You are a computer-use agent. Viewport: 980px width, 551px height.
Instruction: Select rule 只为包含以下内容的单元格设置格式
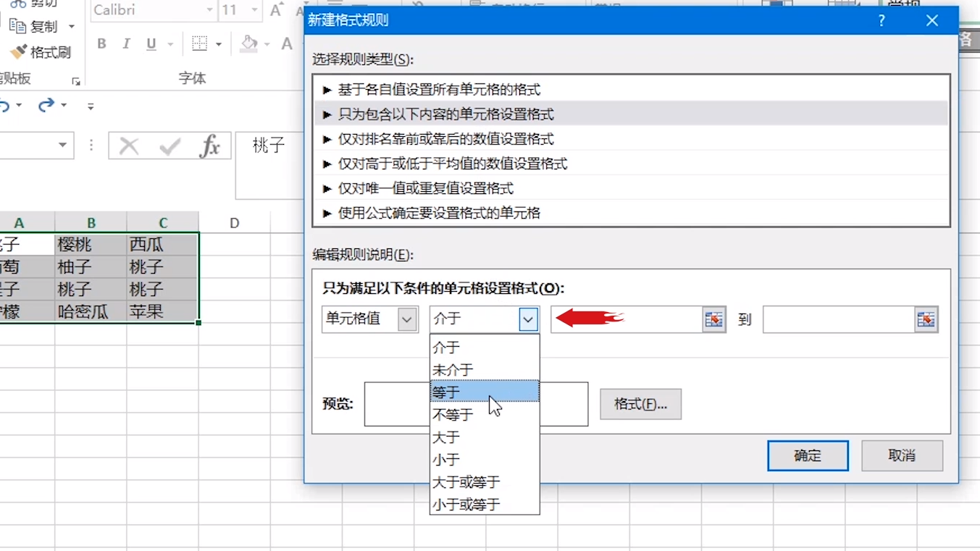coord(632,114)
